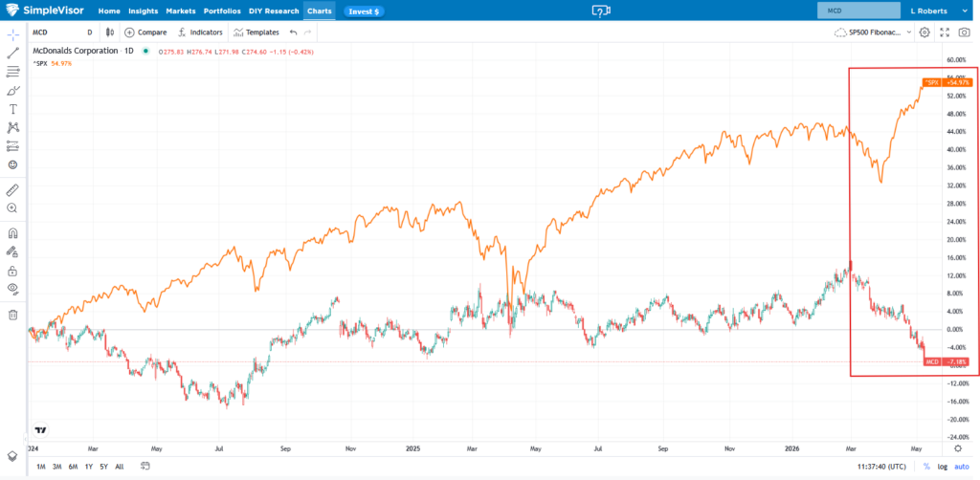The image size is (980, 480).
Task: Set the range to All
Action: point(120,467)
